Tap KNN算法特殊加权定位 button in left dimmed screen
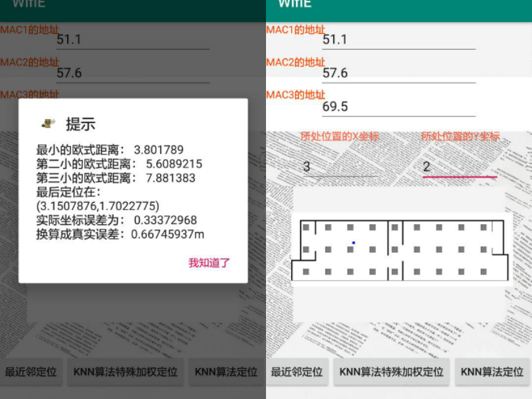Screen dimensions: 532x399 (x=125, y=372)
